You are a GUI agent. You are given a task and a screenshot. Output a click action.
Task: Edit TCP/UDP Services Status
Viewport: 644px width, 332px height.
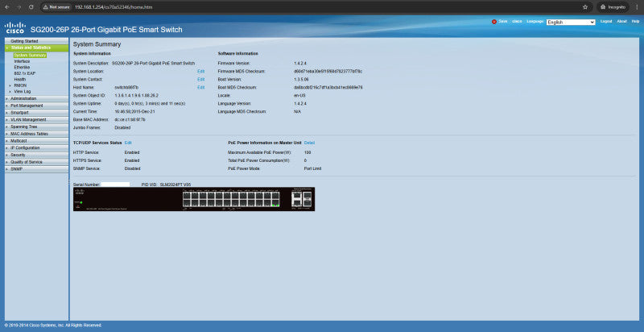(x=128, y=143)
